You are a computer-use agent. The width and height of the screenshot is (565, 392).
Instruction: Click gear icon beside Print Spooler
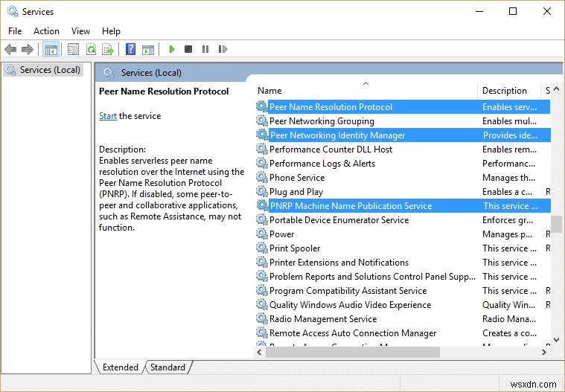[261, 248]
